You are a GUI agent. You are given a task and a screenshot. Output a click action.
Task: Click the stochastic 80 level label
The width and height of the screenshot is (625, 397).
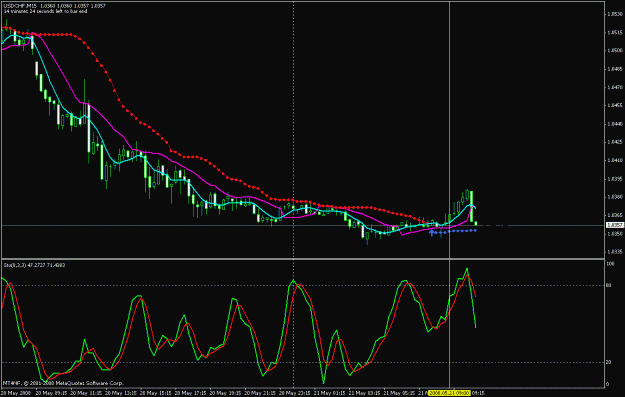[608, 285]
